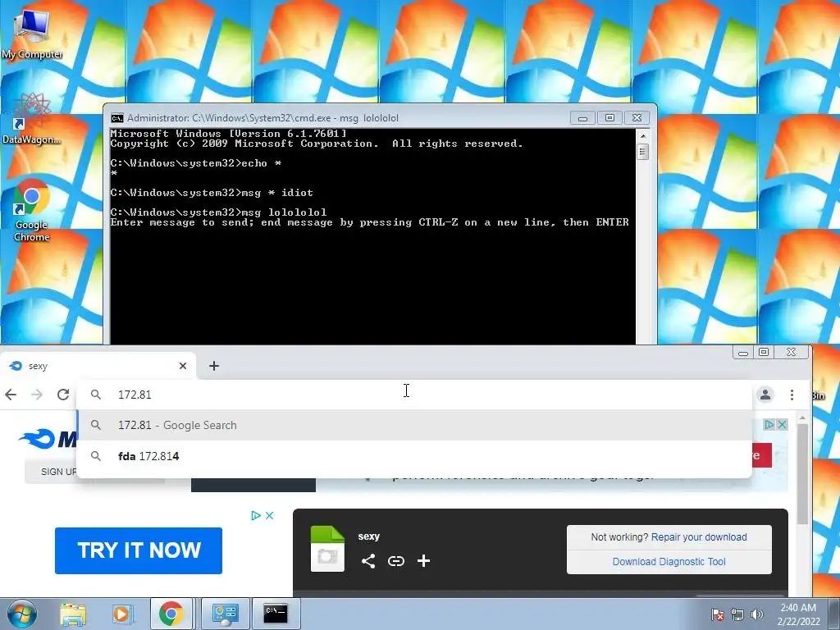
Task: Switch to the cmd.exe taskbar button
Action: [x=276, y=614]
